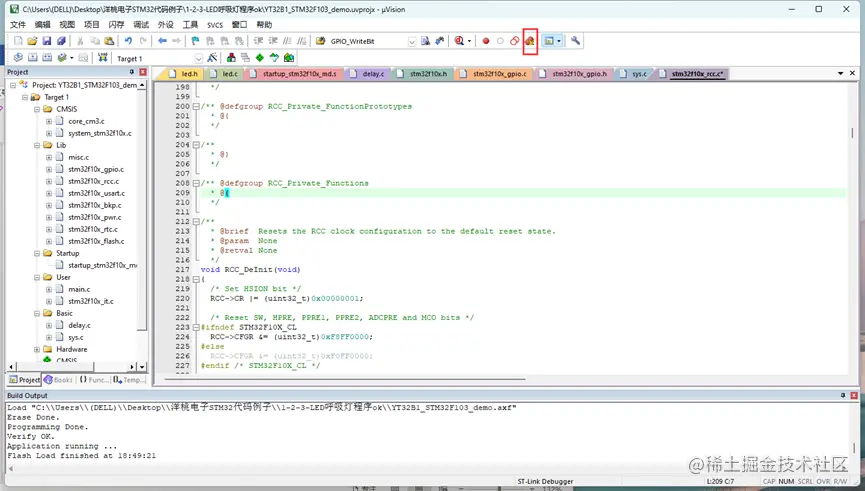Expand the main.c file node
Viewport: 865px width, 491px height.
pos(49,289)
